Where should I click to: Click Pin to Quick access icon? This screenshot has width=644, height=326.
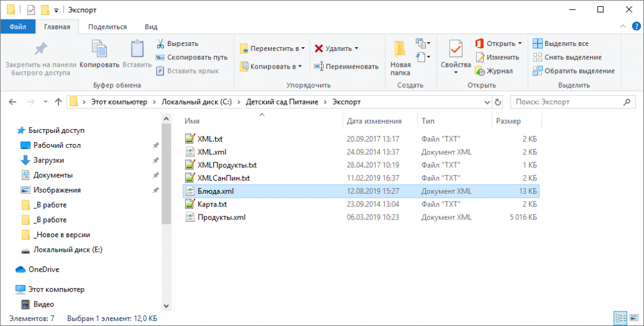41,50
